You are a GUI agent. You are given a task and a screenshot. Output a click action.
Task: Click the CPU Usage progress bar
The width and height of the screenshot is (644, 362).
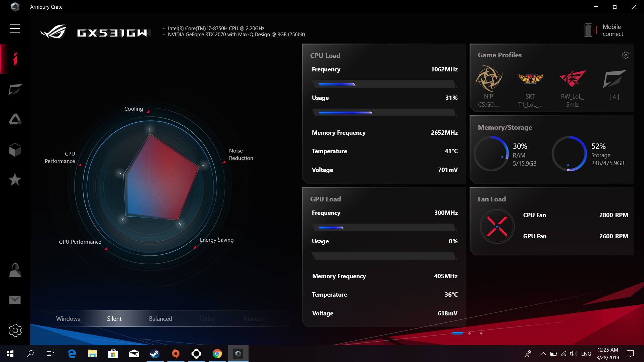click(x=384, y=113)
